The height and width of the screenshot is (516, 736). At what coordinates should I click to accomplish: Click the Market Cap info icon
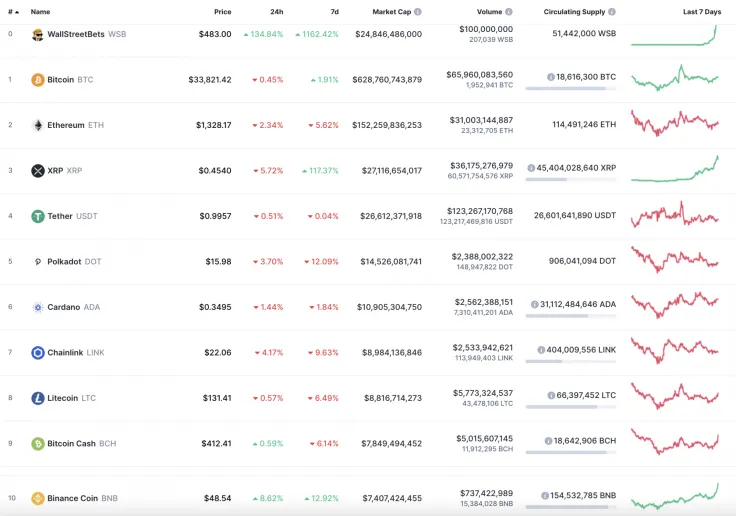[418, 12]
